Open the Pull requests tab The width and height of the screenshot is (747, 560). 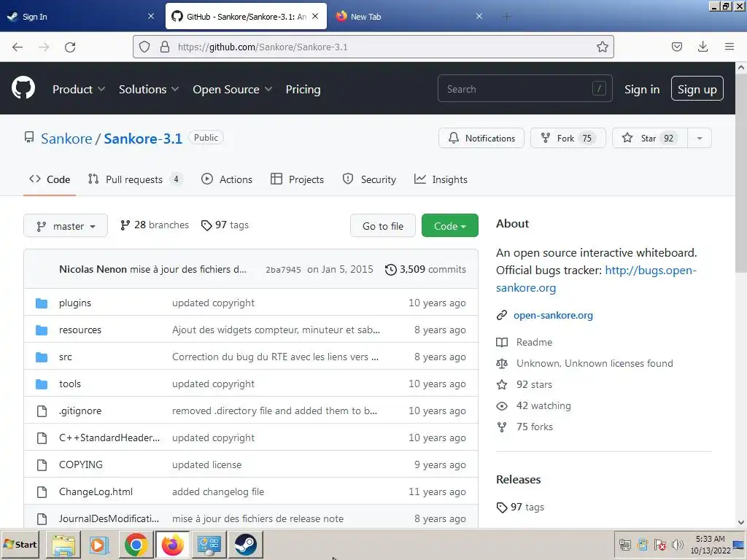click(x=135, y=179)
